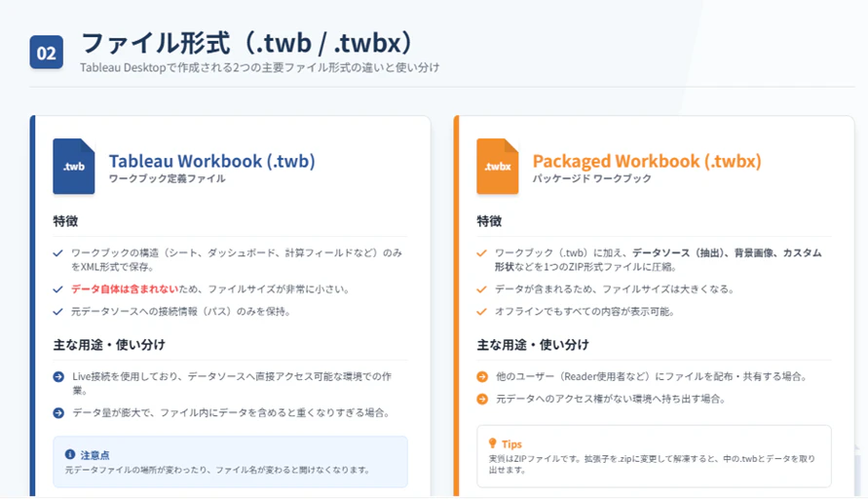868x499 pixels.
Task: Click the 実質はZIPファイルです tip text
Action: click(x=652, y=464)
